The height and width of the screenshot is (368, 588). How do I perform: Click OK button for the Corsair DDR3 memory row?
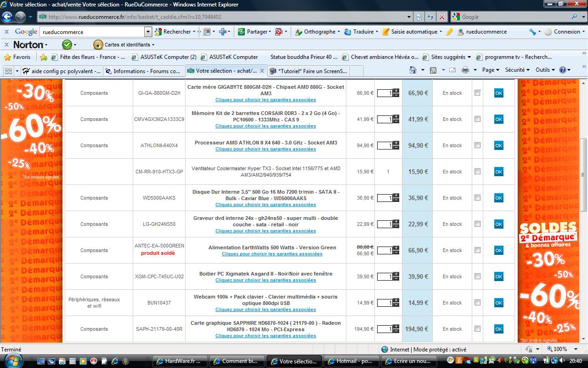[x=498, y=119]
